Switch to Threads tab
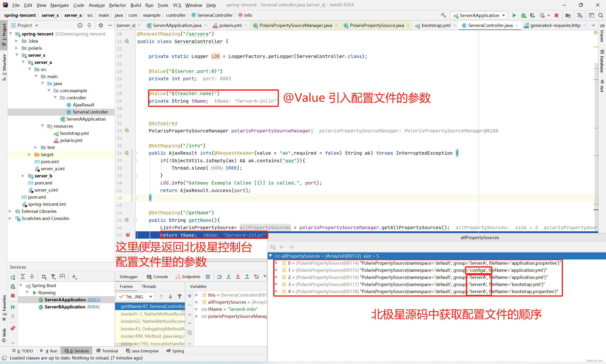Viewport: 606px width, 364px height. pos(149,286)
